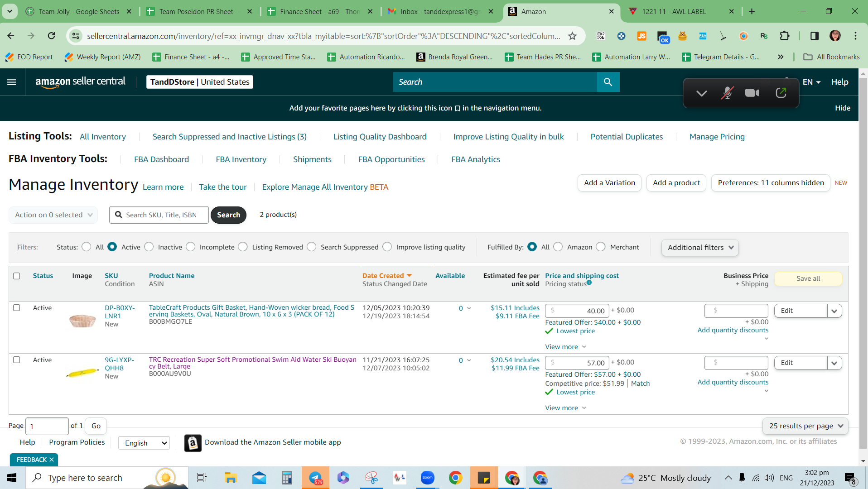
Task: Select the Inactive status filter
Action: (x=149, y=247)
